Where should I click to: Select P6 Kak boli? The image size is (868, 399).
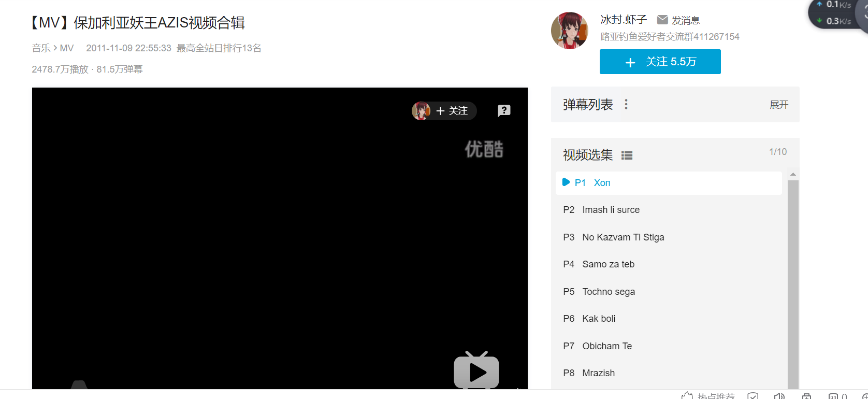(x=669, y=319)
